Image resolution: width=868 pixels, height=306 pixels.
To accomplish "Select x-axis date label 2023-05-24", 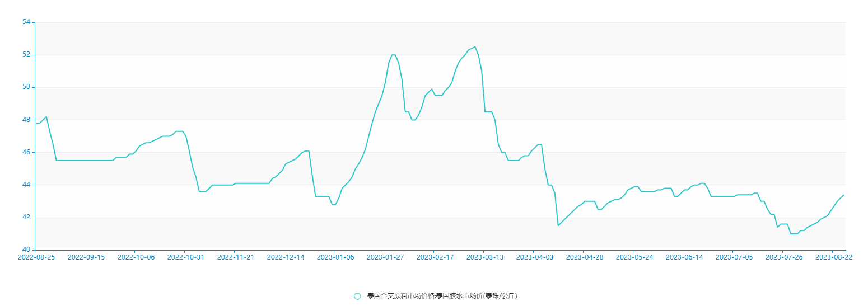I will (x=634, y=257).
